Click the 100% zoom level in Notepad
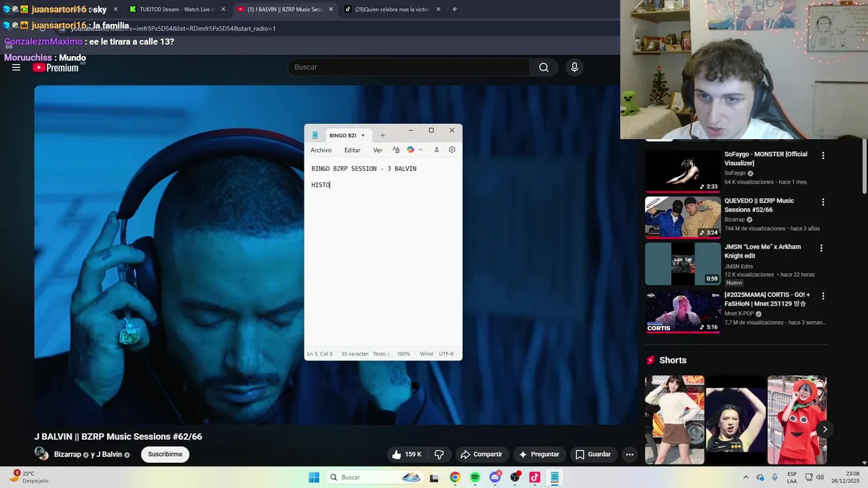Image resolution: width=868 pixels, height=488 pixels. pos(403,354)
